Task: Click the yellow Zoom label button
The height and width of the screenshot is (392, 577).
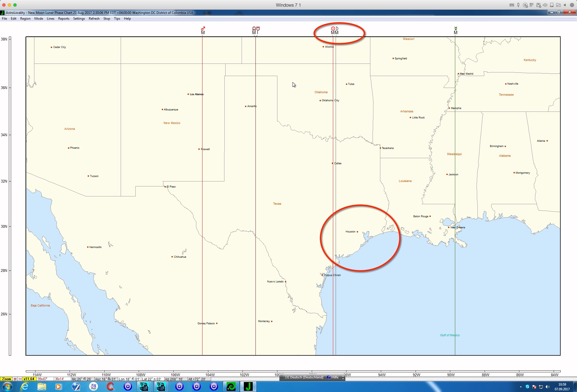Action: 6,379
